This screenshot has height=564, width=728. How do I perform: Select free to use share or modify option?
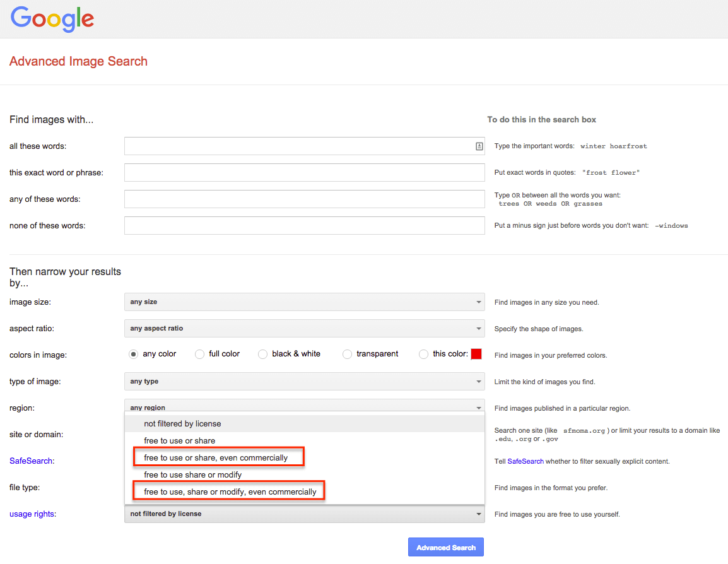click(x=305, y=475)
